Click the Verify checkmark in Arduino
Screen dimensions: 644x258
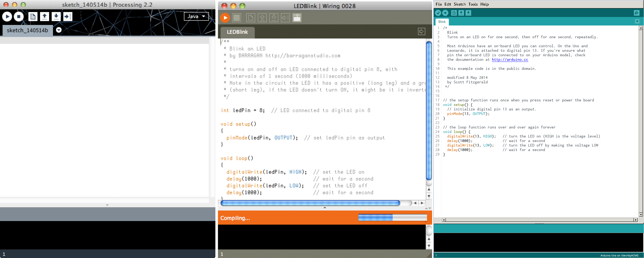(x=438, y=13)
